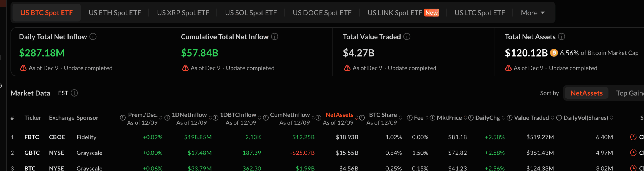Click info icon next to Cumulative Total Net Inflow
This screenshot has height=171, width=644.
coord(275,37)
